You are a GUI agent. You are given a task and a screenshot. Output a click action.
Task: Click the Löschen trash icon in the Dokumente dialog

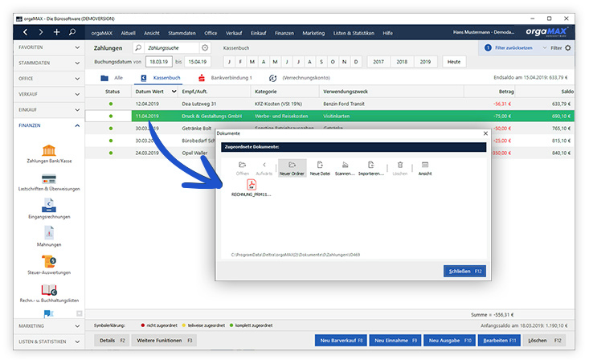pos(399,168)
